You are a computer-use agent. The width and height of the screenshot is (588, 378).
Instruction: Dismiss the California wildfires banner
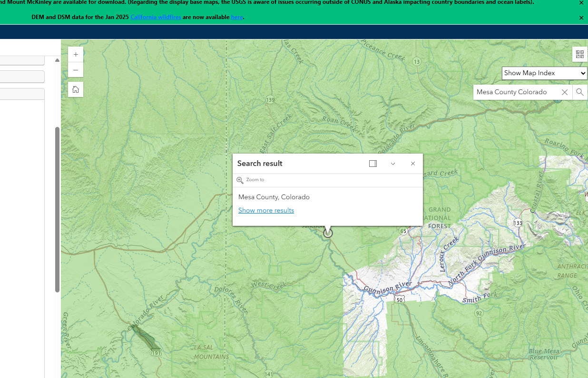(x=581, y=18)
